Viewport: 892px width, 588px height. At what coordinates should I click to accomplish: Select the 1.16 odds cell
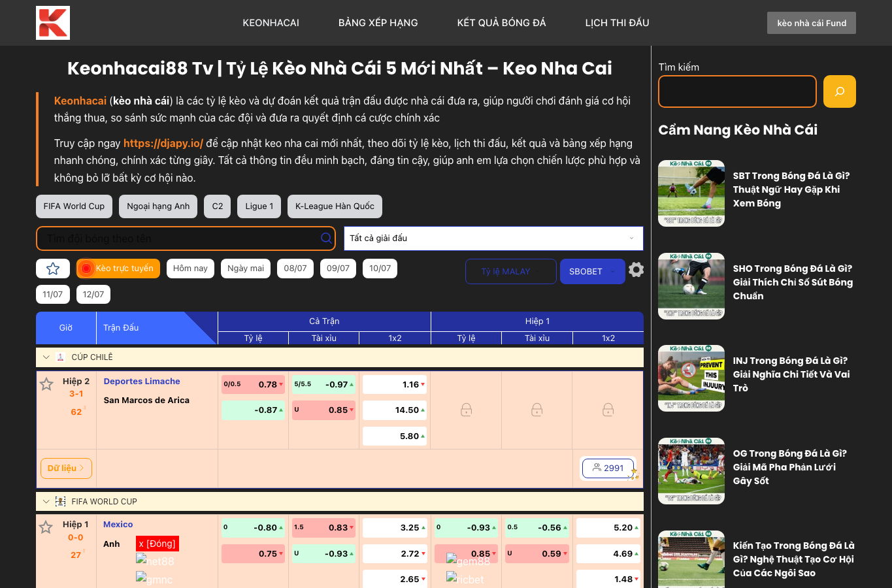[394, 384]
